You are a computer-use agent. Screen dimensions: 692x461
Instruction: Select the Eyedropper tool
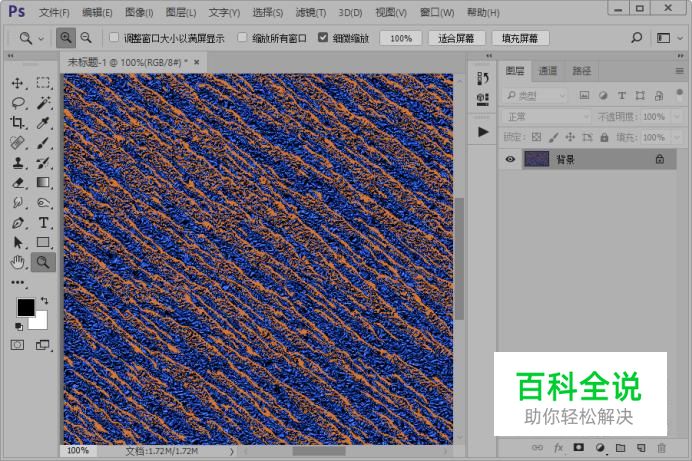[43, 123]
